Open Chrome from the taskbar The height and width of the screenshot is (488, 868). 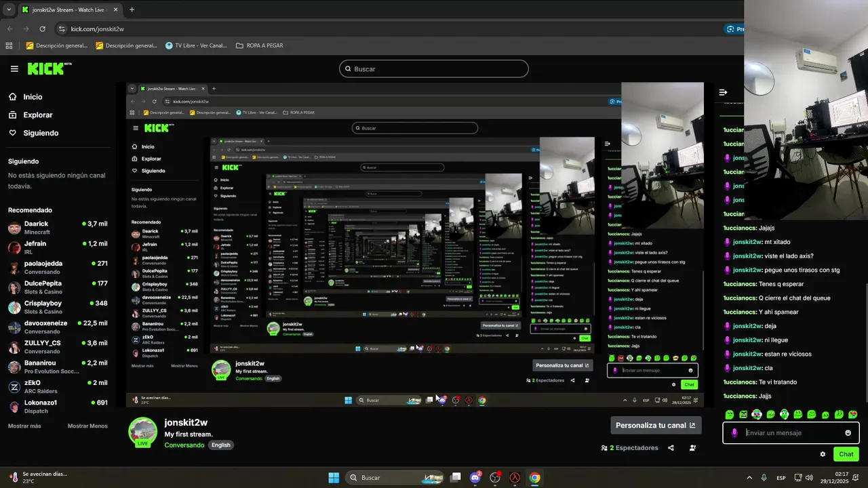[534, 478]
